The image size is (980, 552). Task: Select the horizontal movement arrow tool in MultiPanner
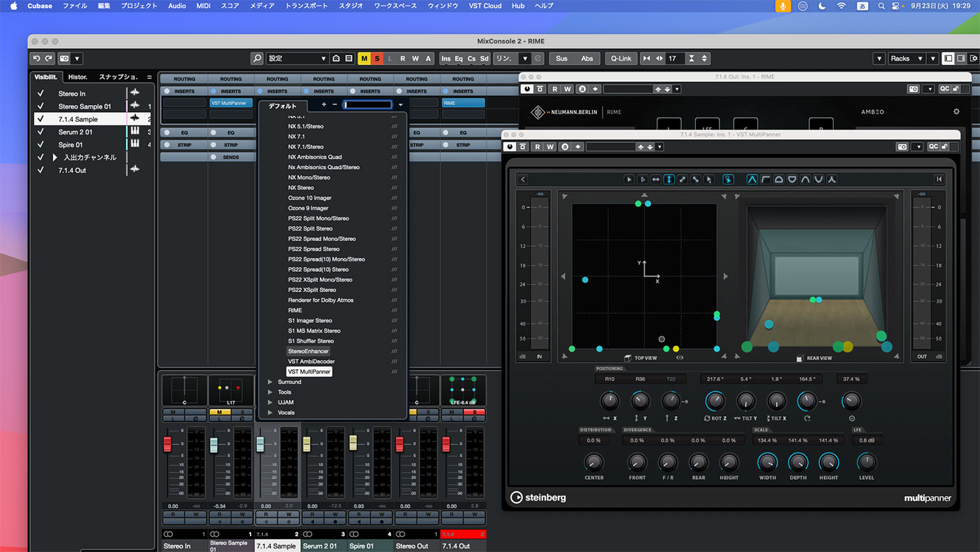click(655, 179)
